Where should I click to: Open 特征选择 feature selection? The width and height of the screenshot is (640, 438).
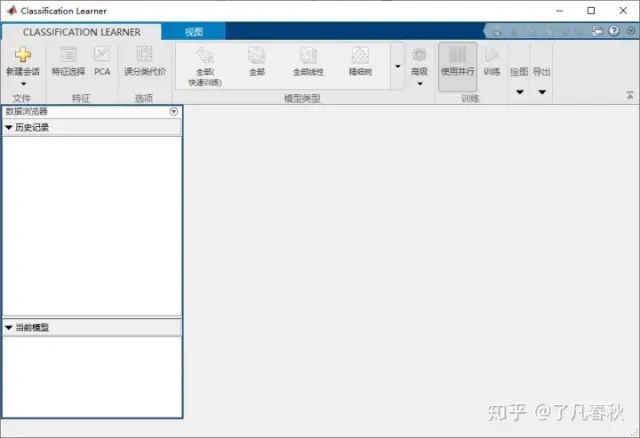[68, 62]
